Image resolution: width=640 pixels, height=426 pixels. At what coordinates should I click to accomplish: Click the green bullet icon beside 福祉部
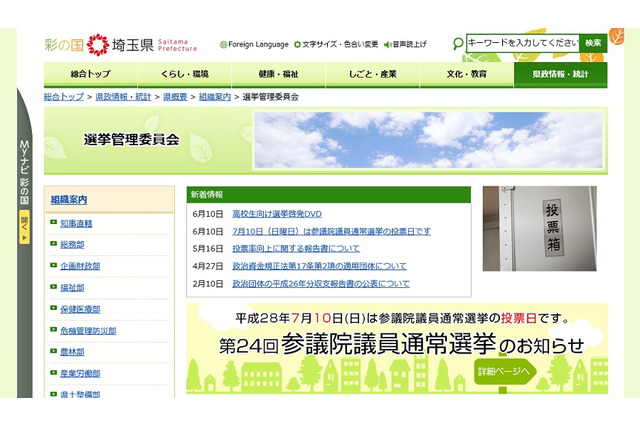click(53, 288)
